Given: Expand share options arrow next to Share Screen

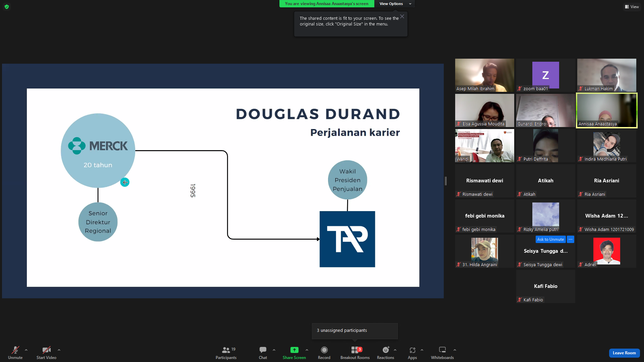Looking at the screenshot, I should coord(307,350).
